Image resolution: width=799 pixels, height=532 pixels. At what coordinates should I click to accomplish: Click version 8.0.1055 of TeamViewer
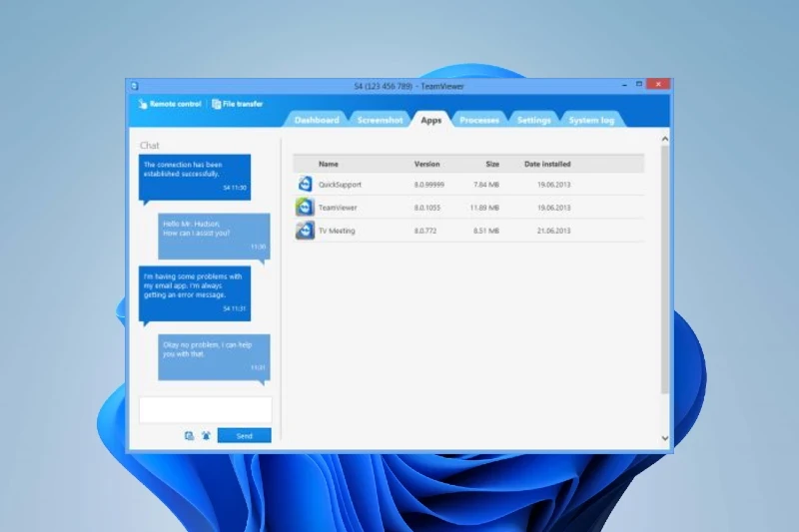coord(427,208)
